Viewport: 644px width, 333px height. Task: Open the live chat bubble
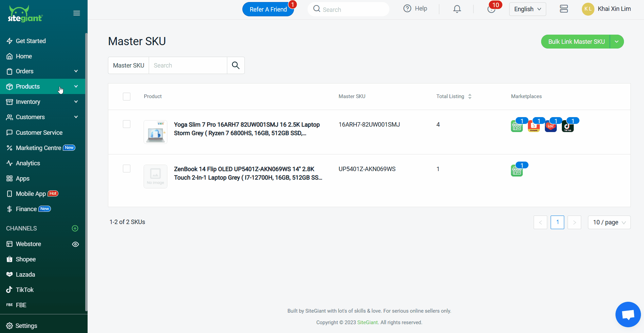click(x=628, y=314)
